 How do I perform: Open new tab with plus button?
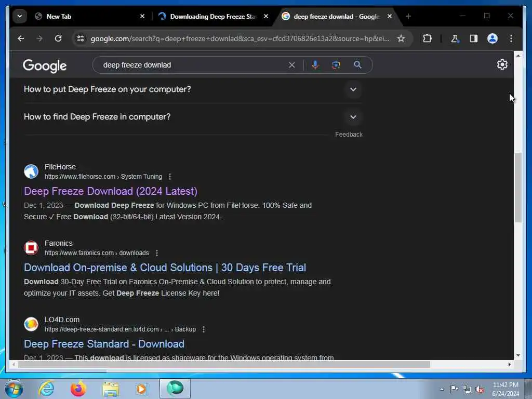coord(408,16)
